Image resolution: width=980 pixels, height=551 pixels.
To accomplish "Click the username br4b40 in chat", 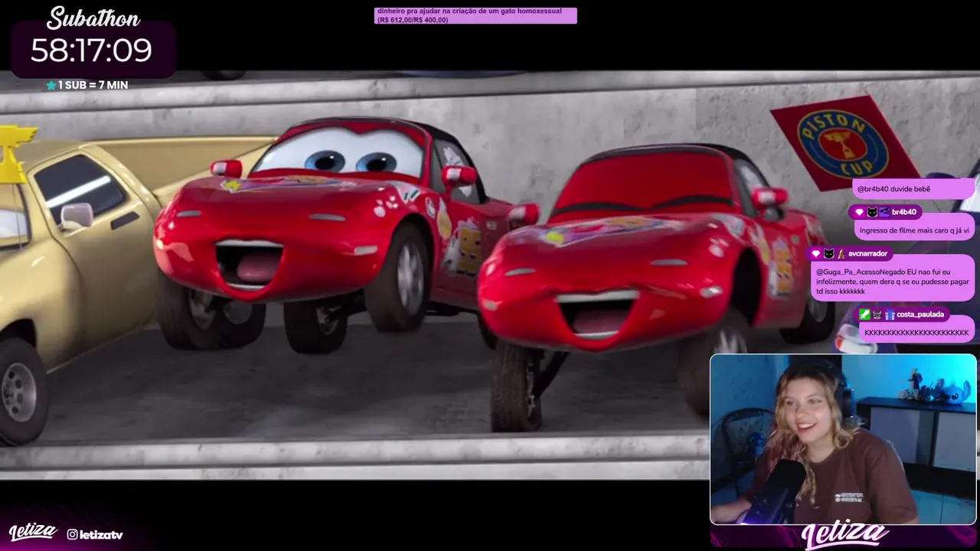I will coord(903,212).
